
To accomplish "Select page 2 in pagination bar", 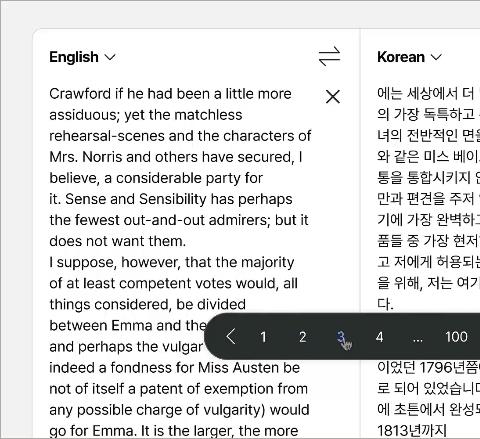I will pyautogui.click(x=302, y=337).
